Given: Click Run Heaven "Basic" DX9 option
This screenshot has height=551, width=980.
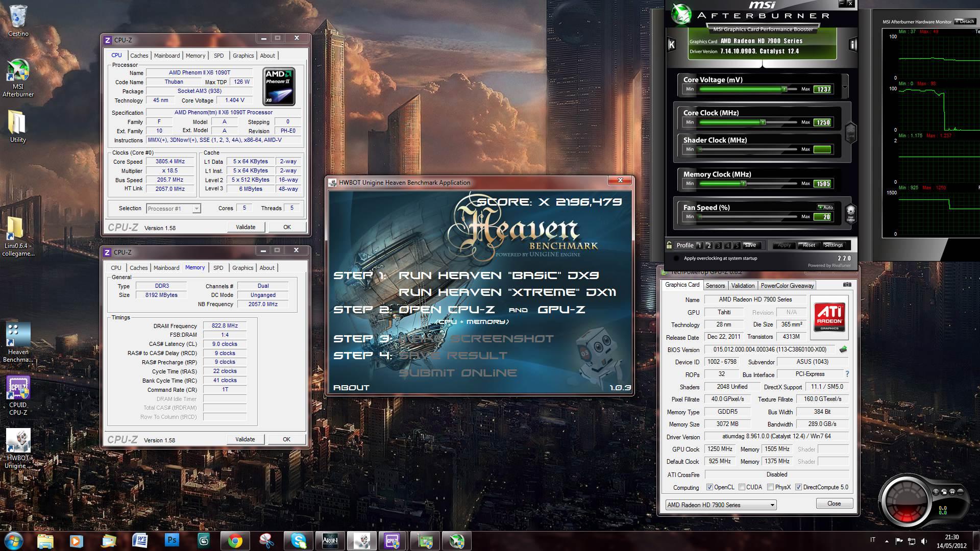Looking at the screenshot, I should [499, 275].
